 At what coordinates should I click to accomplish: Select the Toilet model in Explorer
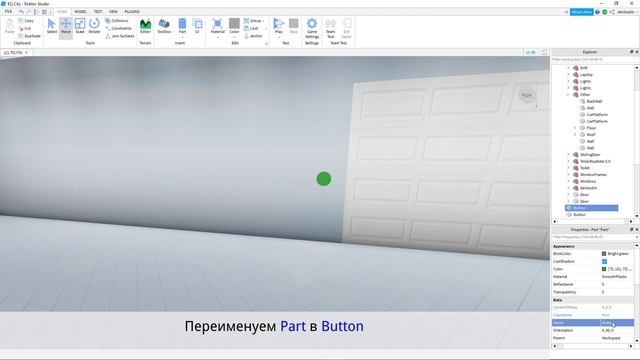point(585,168)
